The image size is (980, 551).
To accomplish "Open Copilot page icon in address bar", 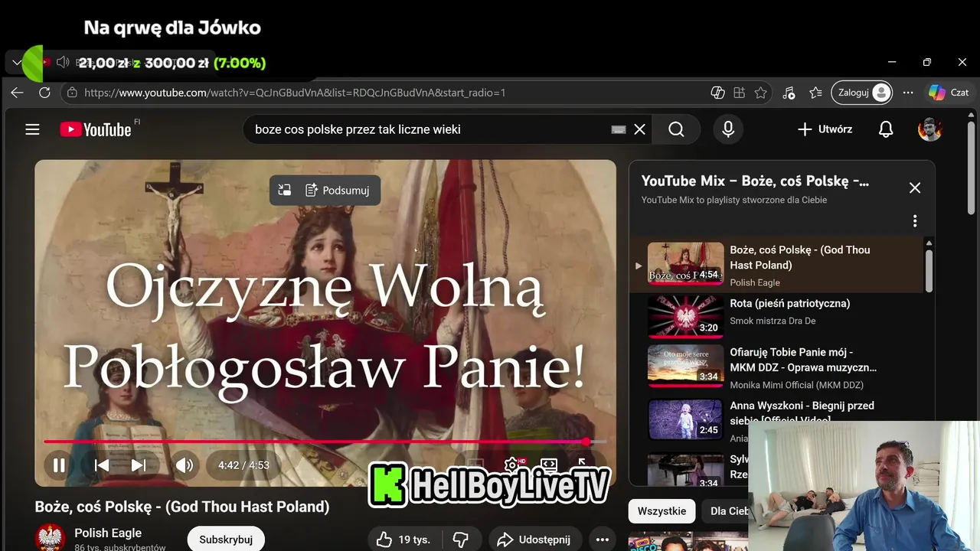I will tap(717, 93).
